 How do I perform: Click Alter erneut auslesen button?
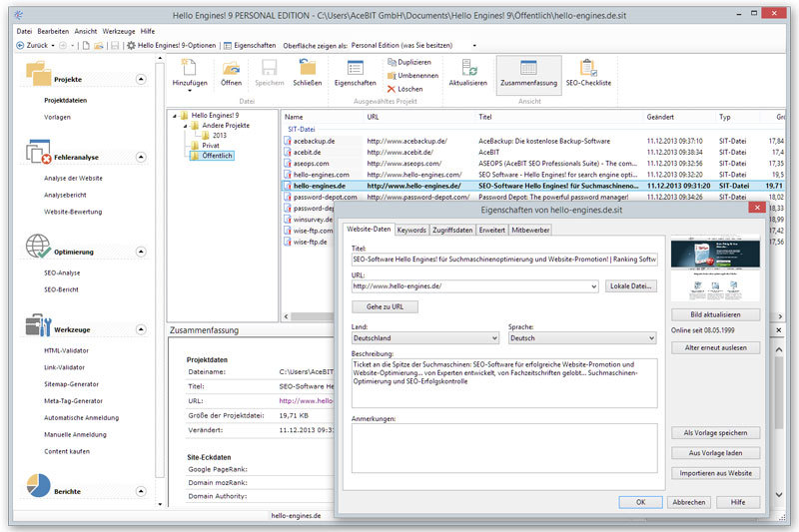click(x=715, y=347)
